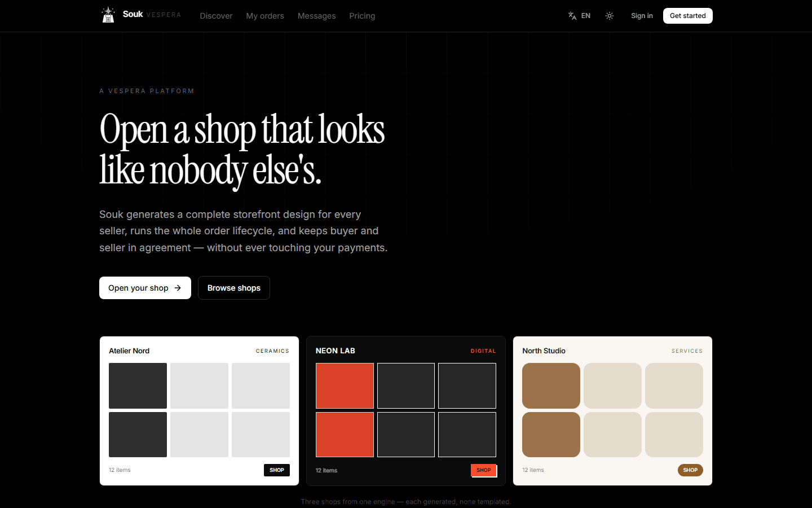Click the SERVICES category label
Screen dimensions: 812x508
point(687,351)
